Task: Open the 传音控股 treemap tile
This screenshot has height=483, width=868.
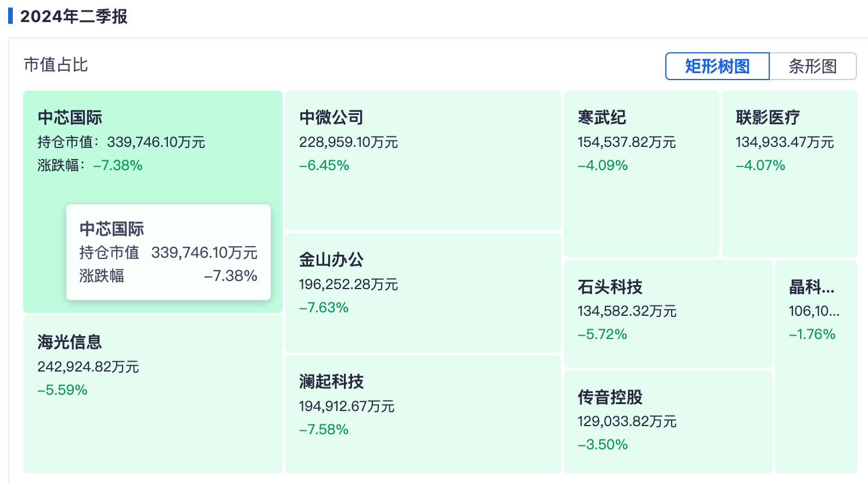Action: [x=668, y=462]
